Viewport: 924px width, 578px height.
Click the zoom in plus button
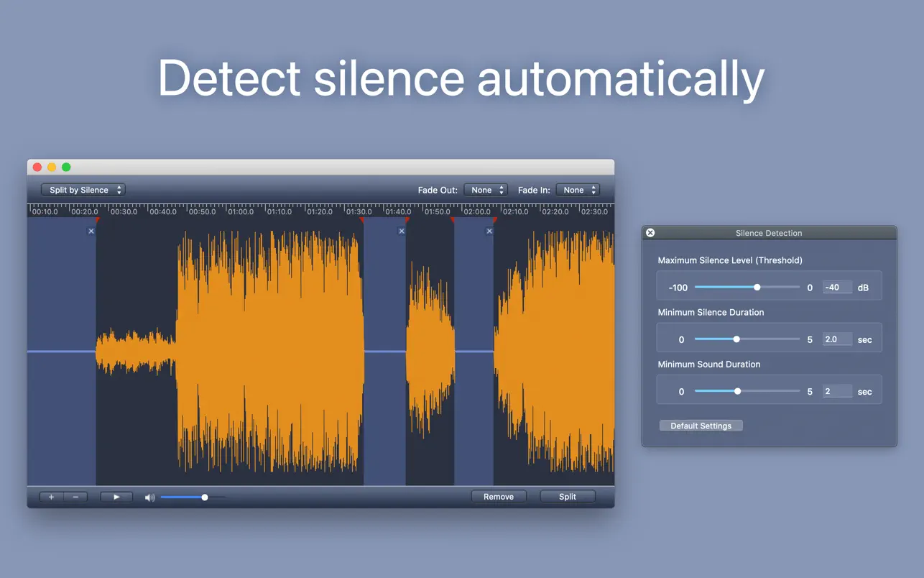point(51,497)
